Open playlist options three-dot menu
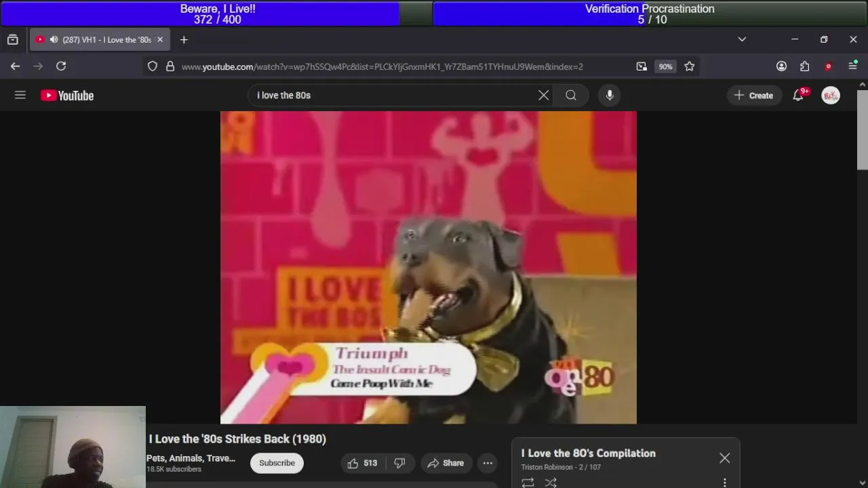Viewport: 868px width, 488px height. (724, 483)
